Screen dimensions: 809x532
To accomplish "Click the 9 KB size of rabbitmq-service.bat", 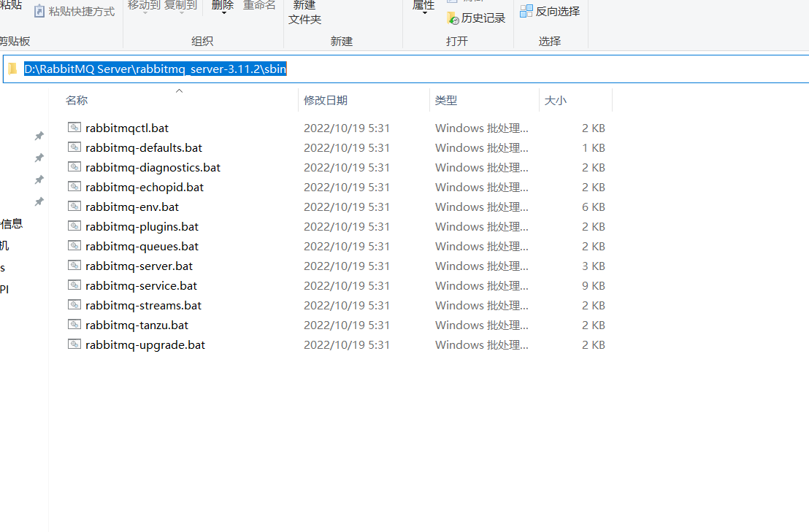I will (594, 285).
